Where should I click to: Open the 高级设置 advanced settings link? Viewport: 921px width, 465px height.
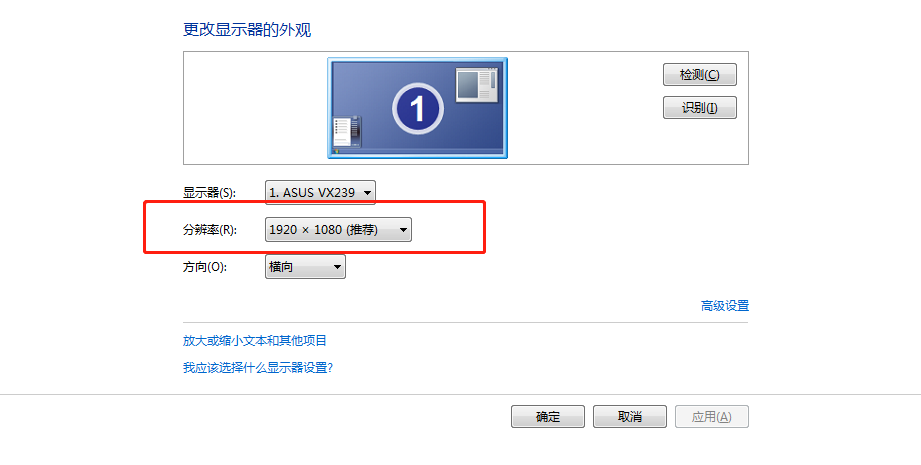[x=725, y=306]
